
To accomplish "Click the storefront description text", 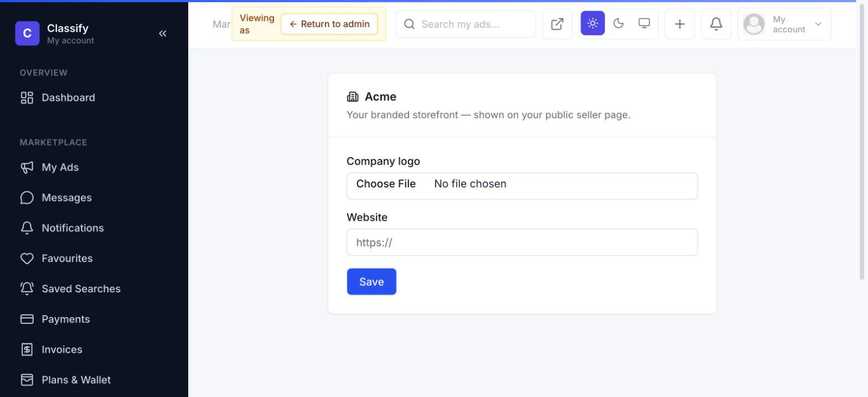I will [x=488, y=115].
